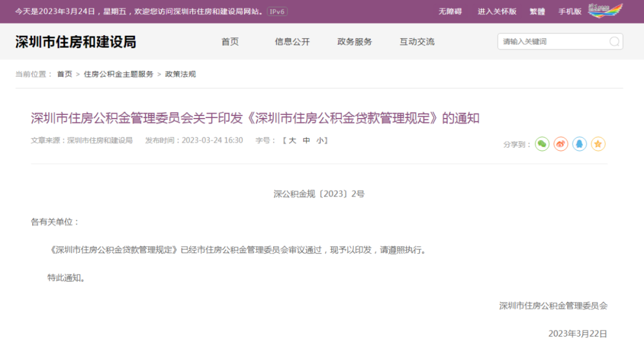644x352 pixels.
Task: Open the 政务服务 navigation menu
Action: pos(354,42)
